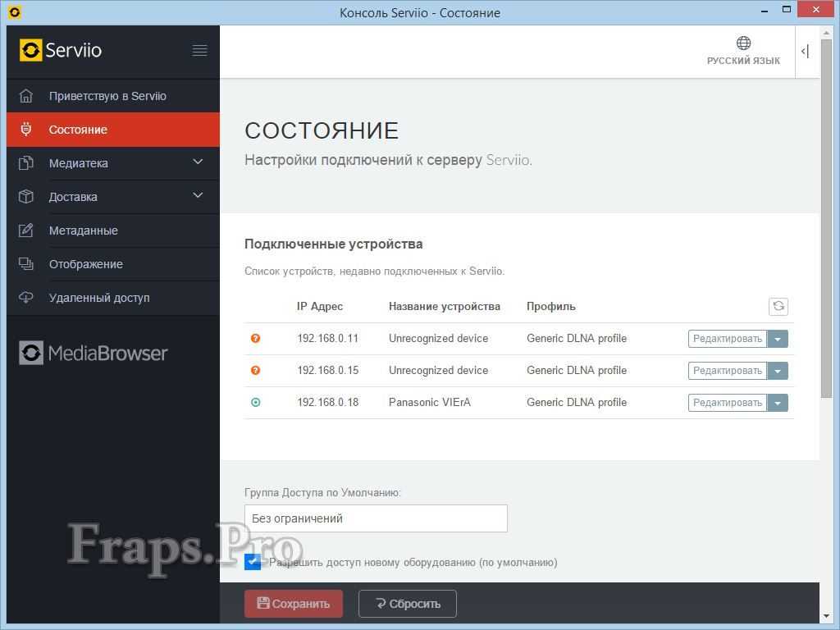Open the edit dropdown arrow for 192.168.0.11

pyautogui.click(x=778, y=339)
